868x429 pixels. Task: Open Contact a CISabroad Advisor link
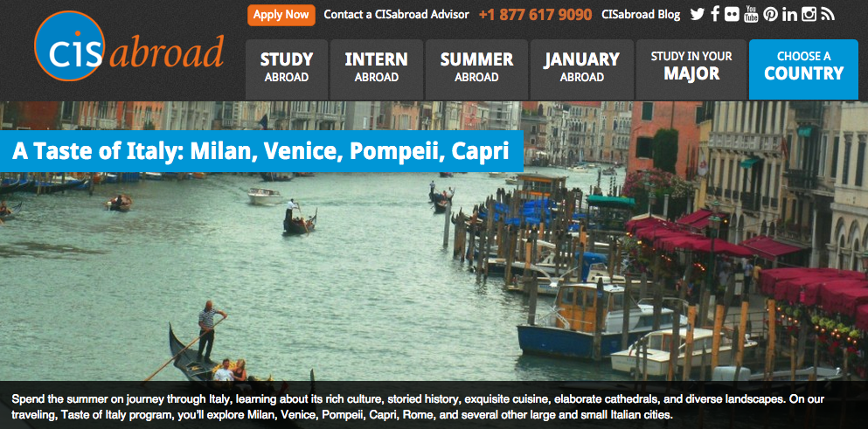click(396, 15)
